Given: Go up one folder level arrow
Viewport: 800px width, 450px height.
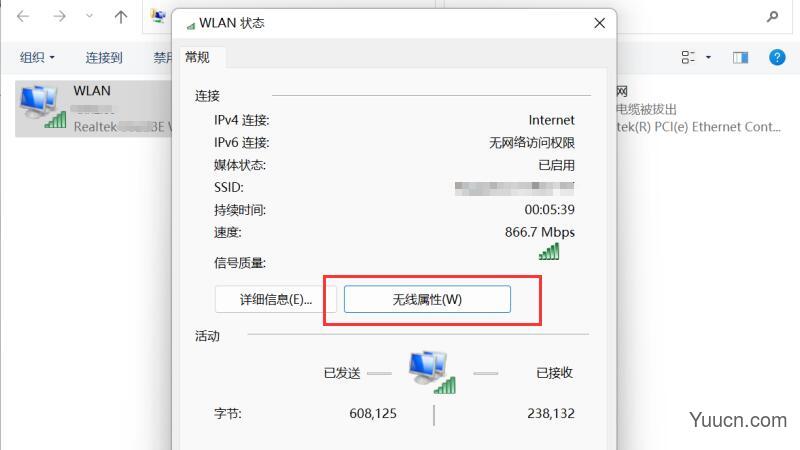Looking at the screenshot, I should pos(121,17).
